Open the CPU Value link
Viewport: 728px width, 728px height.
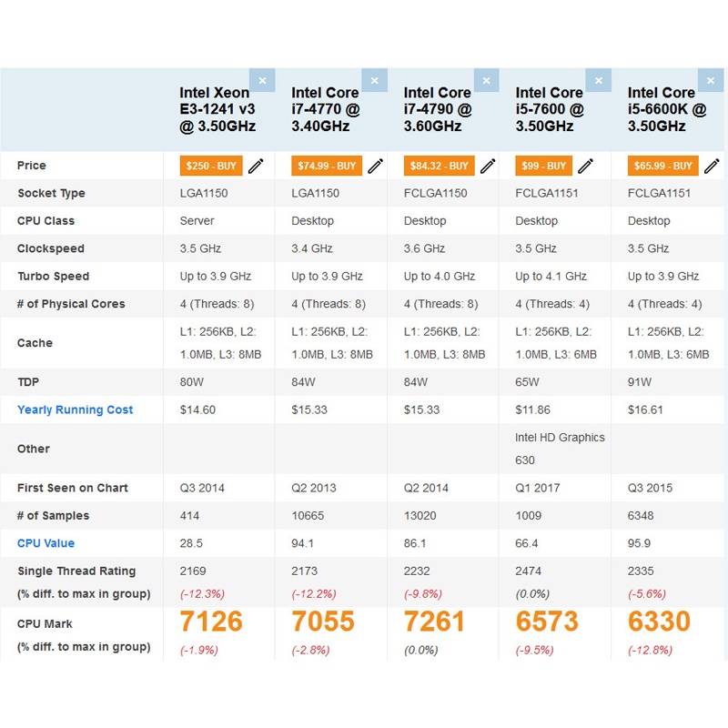pyautogui.click(x=46, y=543)
